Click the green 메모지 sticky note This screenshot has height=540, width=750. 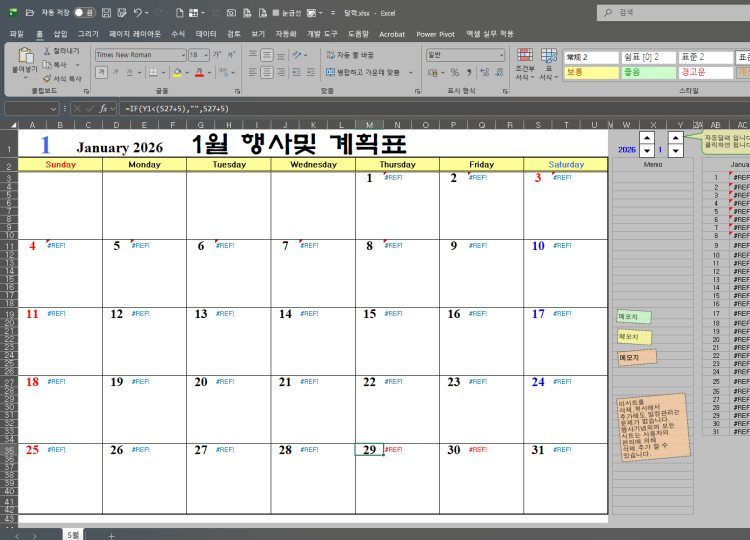tap(634, 317)
